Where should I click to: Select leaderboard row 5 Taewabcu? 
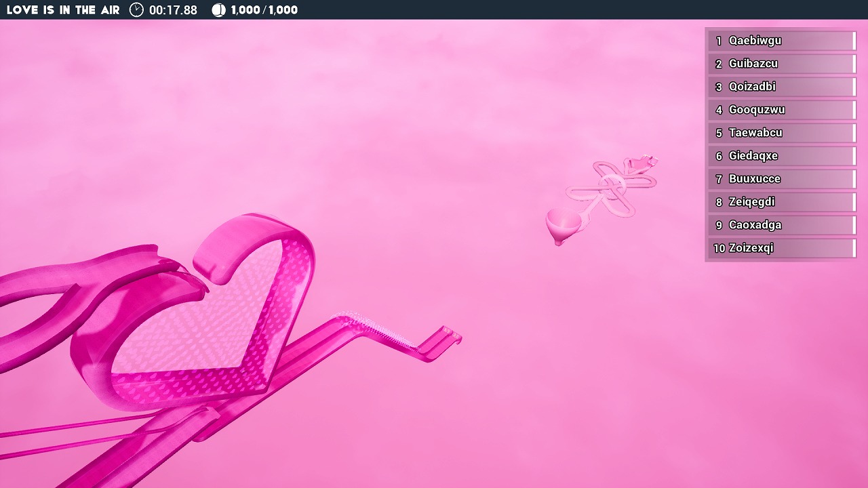[782, 133]
